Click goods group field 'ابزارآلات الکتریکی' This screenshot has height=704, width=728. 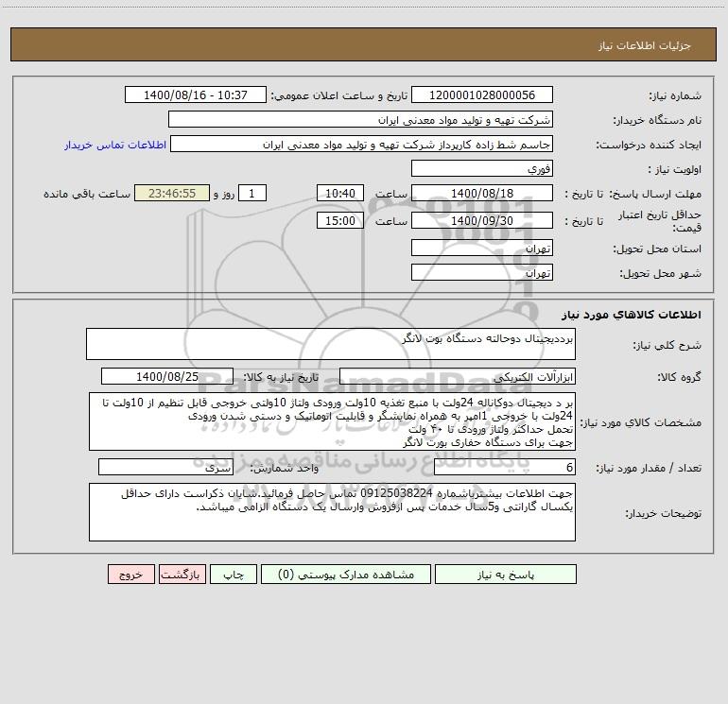pyautogui.click(x=458, y=376)
